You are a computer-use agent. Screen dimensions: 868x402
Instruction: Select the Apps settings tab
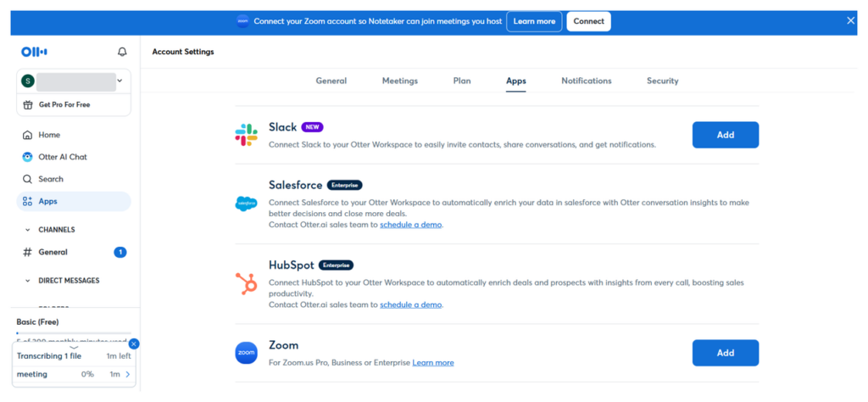(x=516, y=81)
